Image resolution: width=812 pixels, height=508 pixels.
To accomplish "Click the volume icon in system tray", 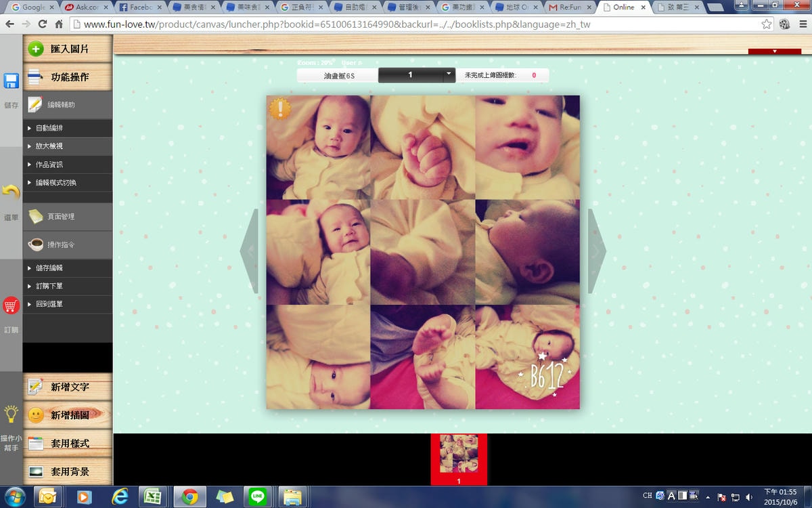I will click(x=749, y=497).
